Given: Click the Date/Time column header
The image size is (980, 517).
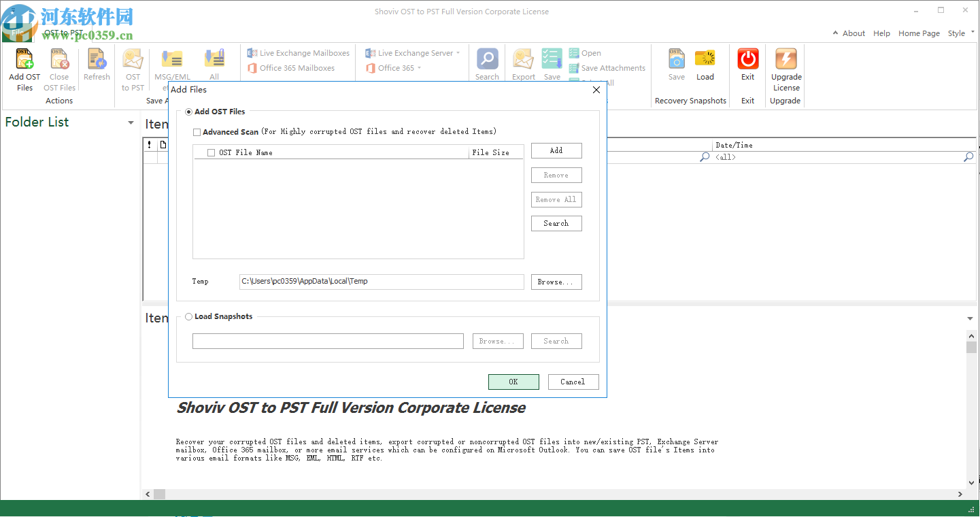Looking at the screenshot, I should tap(843, 145).
